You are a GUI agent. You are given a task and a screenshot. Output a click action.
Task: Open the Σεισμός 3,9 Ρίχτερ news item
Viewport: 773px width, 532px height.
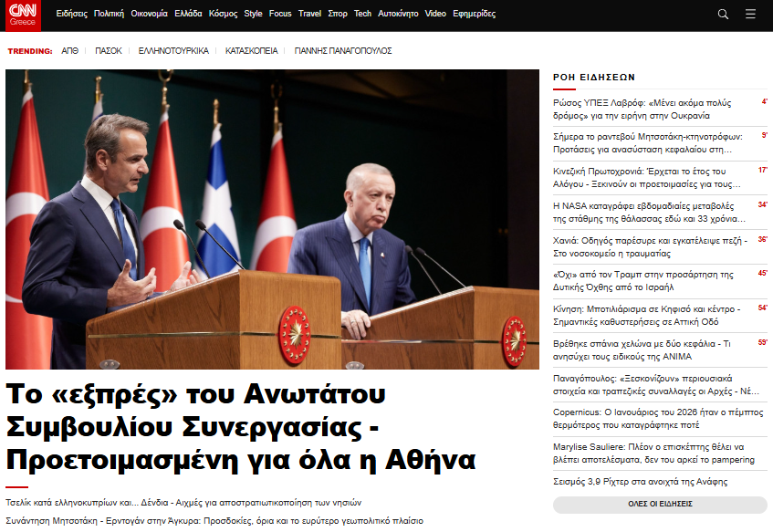640,481
